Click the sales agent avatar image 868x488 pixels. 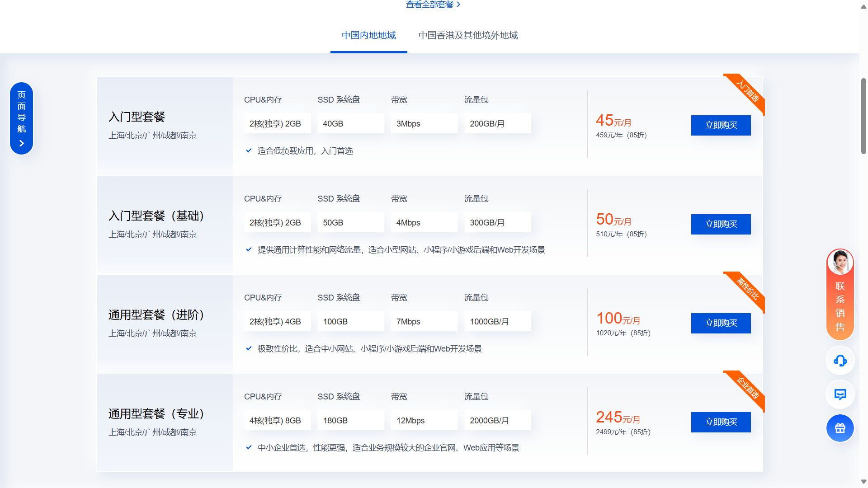coord(840,262)
